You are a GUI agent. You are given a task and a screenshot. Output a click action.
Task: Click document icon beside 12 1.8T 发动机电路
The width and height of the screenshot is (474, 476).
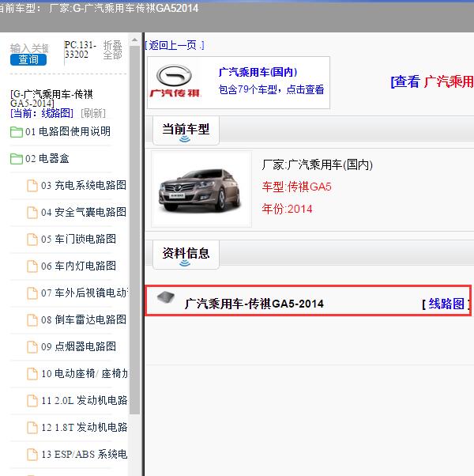[x=32, y=428]
